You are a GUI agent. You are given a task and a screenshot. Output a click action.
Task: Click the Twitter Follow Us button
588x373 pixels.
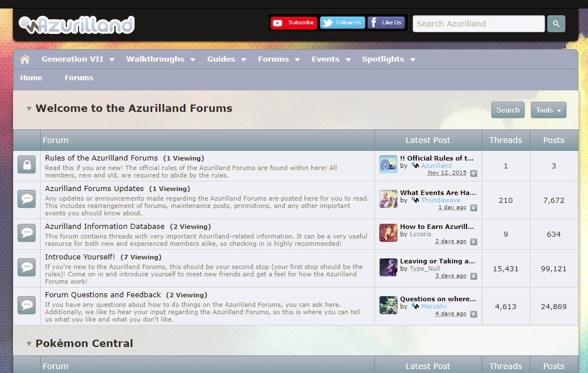(x=343, y=23)
